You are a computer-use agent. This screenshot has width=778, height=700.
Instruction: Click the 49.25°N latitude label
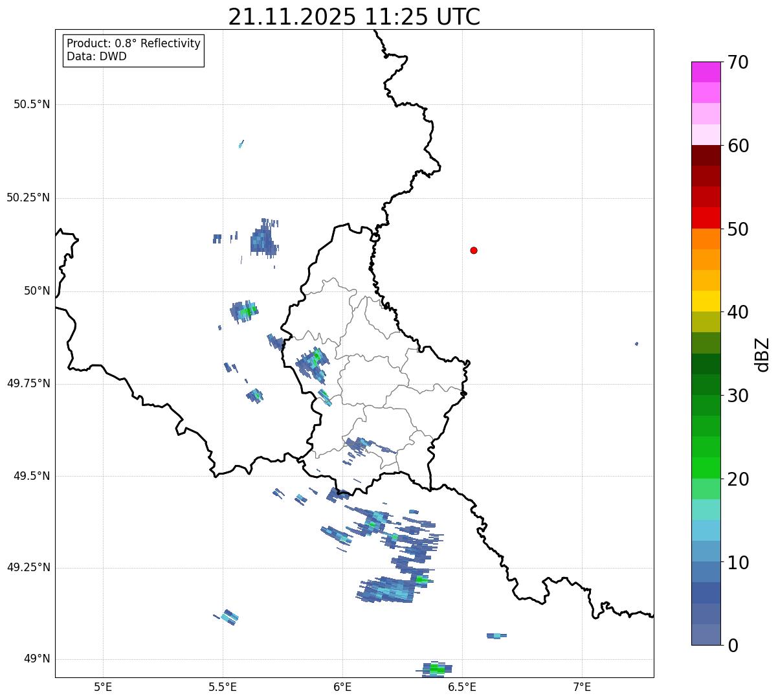(x=28, y=567)
